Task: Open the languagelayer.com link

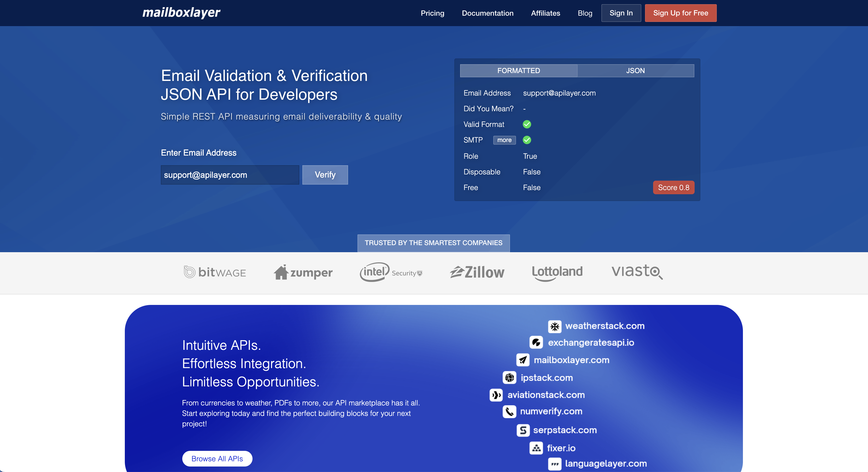Action: (x=606, y=464)
